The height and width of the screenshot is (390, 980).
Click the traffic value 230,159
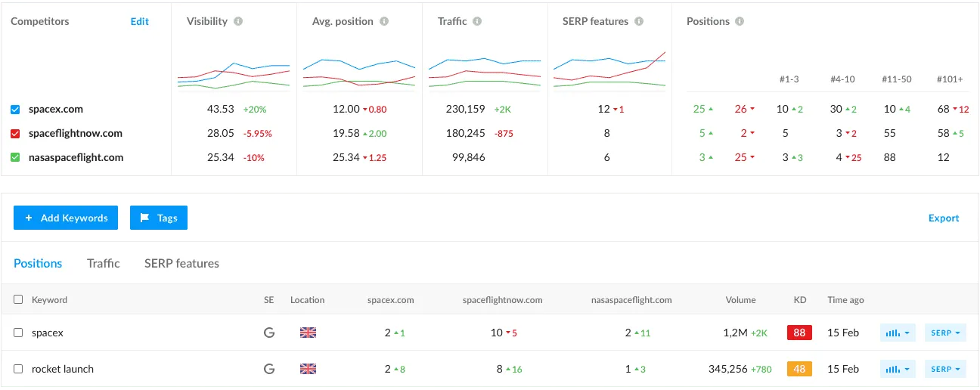[x=466, y=109]
